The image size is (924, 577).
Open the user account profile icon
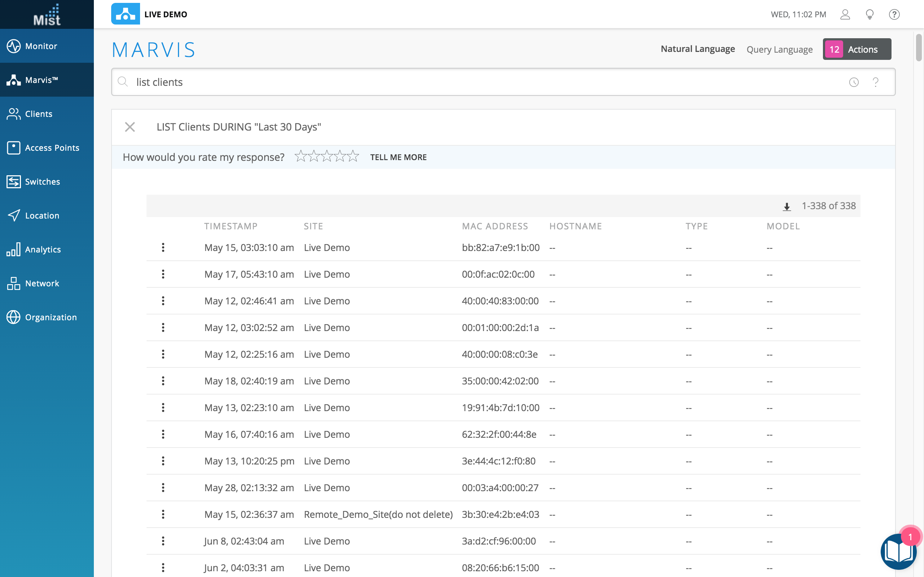pos(845,14)
